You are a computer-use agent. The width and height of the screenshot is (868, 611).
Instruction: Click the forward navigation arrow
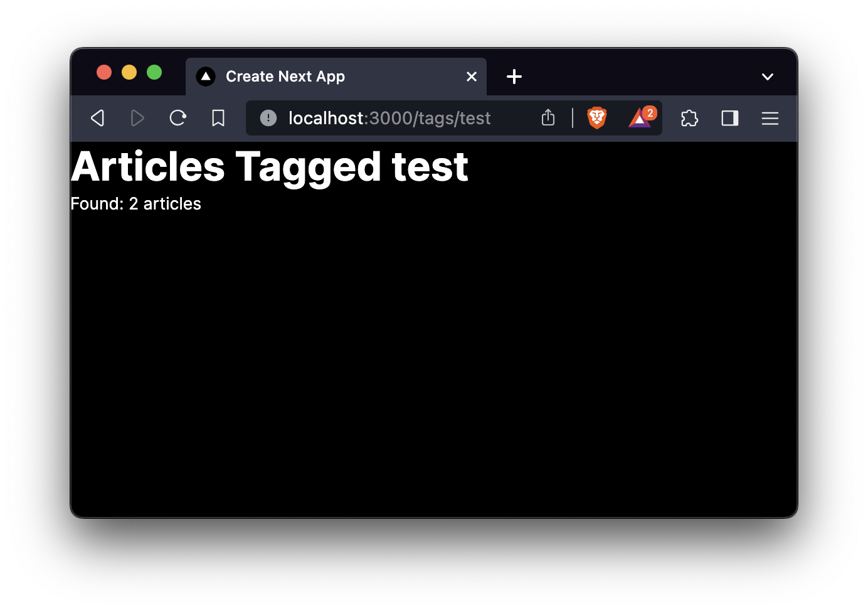[137, 118]
